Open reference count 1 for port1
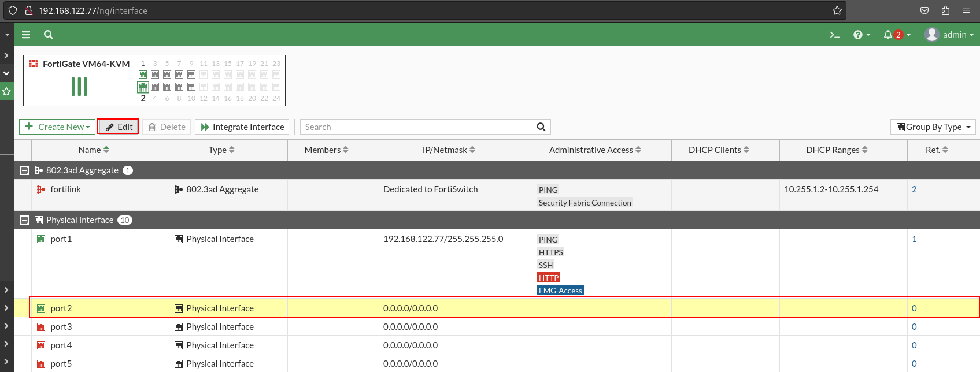 point(914,239)
